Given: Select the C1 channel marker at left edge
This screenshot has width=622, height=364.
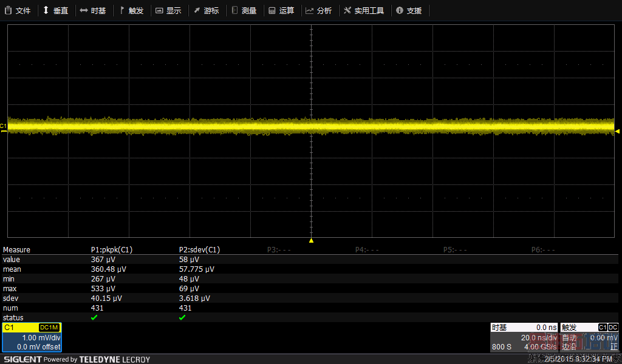Looking at the screenshot, I should [x=3, y=127].
